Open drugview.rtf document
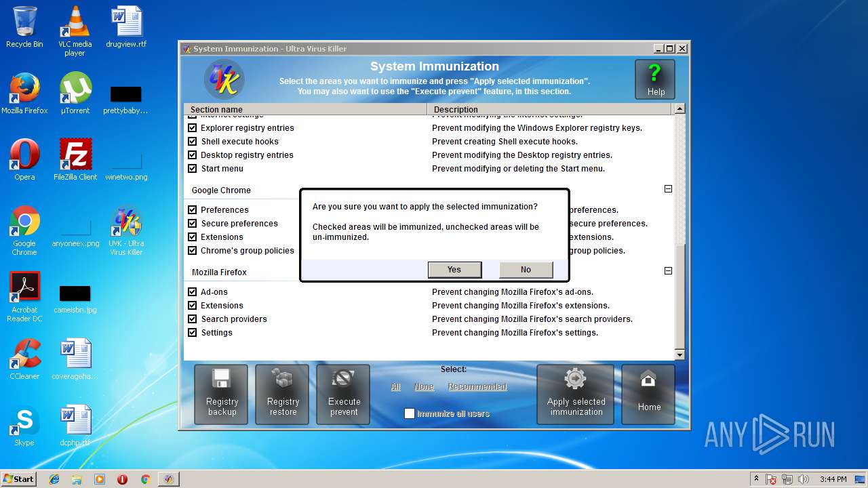Image resolution: width=868 pixels, height=488 pixels. click(126, 27)
